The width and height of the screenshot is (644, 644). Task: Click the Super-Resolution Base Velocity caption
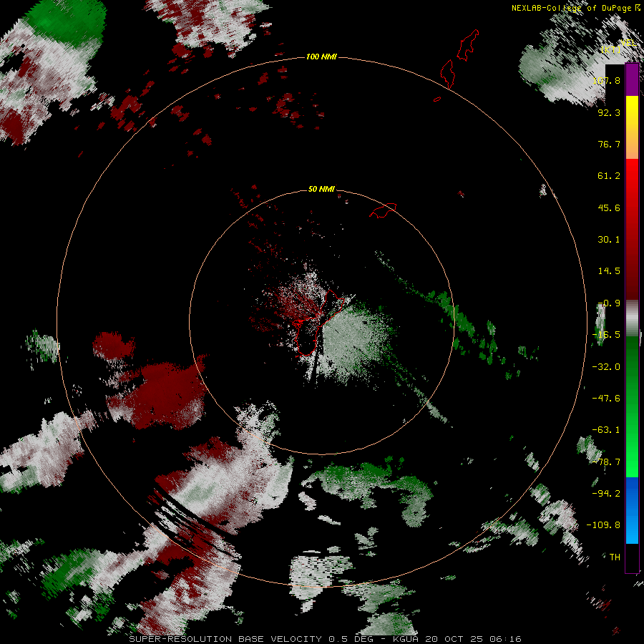pos(326,639)
